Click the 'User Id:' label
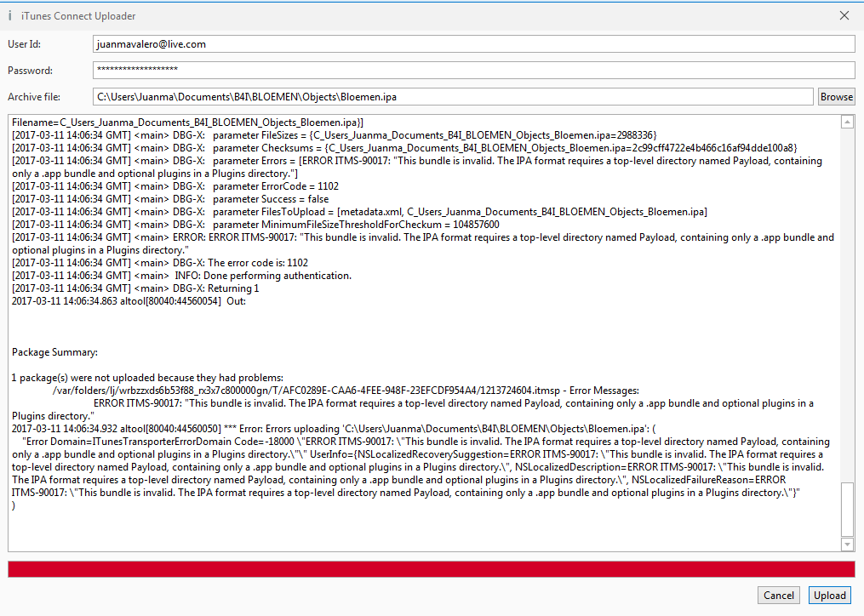The height and width of the screenshot is (616, 864). (x=24, y=44)
